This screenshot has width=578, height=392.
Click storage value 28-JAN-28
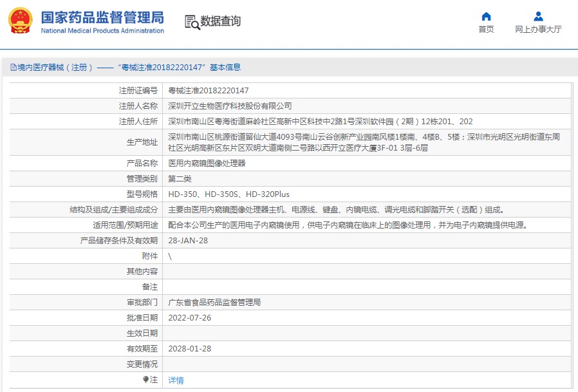click(x=188, y=241)
